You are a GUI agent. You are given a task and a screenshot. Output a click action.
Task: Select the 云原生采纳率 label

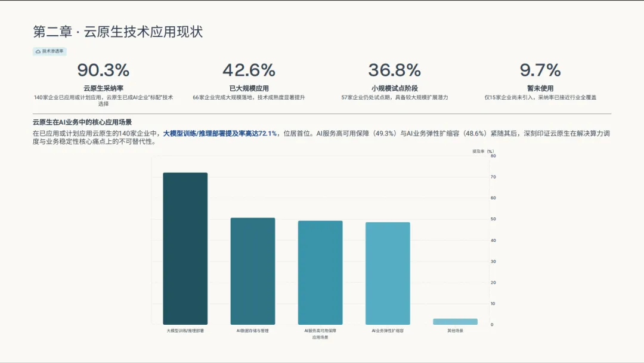[x=104, y=88]
